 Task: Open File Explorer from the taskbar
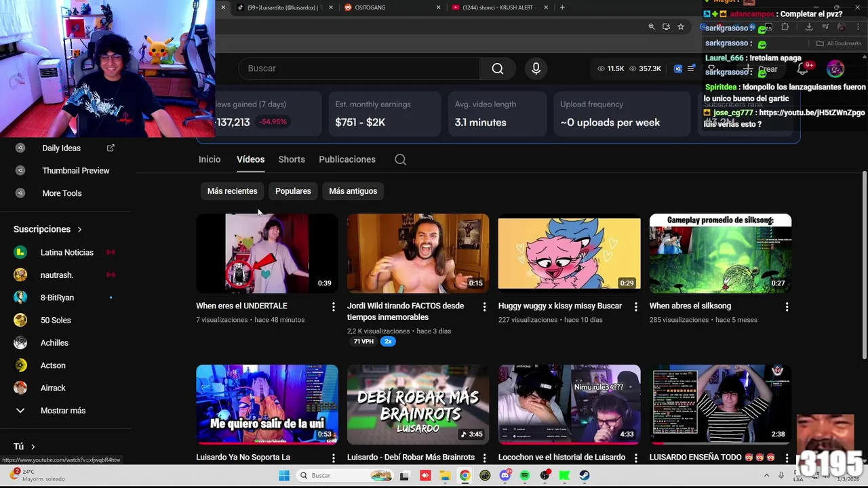pos(445,476)
